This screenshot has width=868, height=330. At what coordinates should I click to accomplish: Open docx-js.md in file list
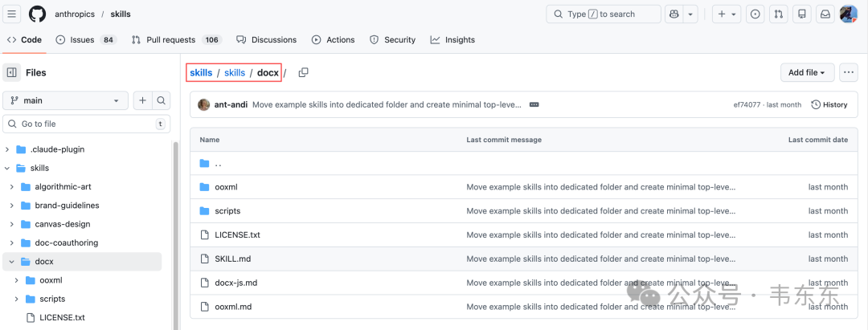[x=235, y=283]
